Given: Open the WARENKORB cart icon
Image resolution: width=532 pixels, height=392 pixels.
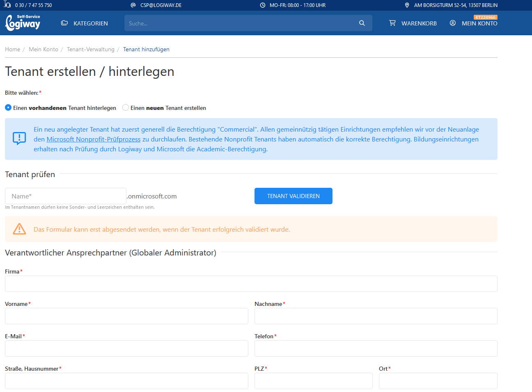Looking at the screenshot, I should click(392, 23).
